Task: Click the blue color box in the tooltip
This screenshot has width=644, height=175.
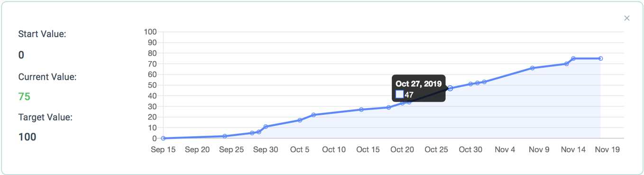Action: [x=399, y=94]
